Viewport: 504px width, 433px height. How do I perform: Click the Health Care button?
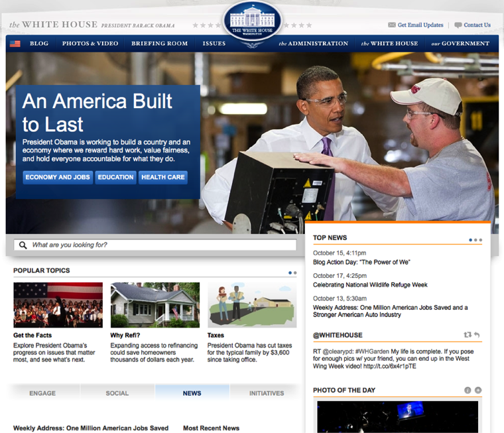(163, 178)
